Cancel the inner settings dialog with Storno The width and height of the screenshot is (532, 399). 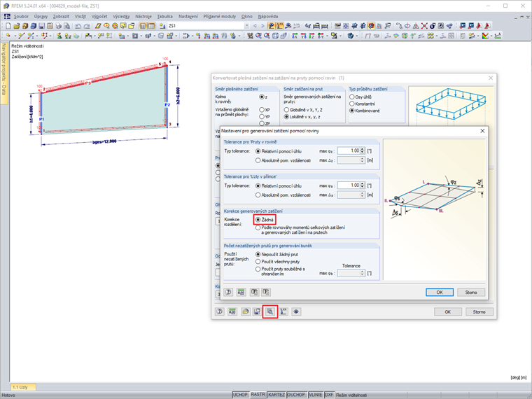coord(471,292)
